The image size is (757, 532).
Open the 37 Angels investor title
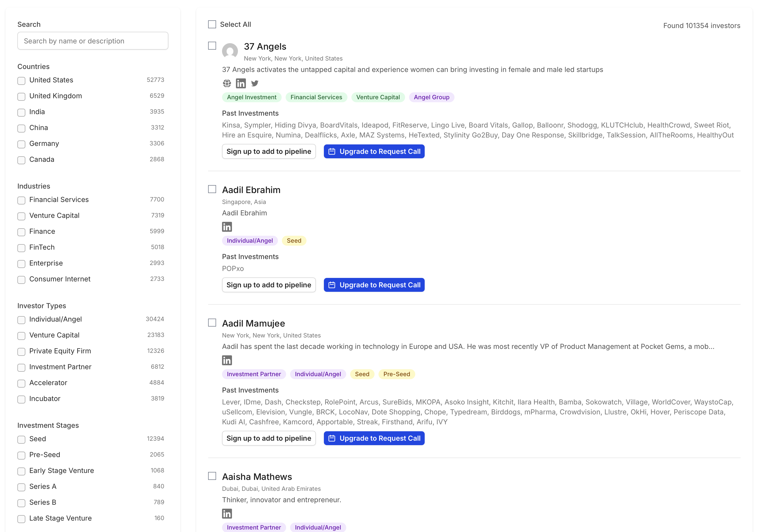pos(265,46)
